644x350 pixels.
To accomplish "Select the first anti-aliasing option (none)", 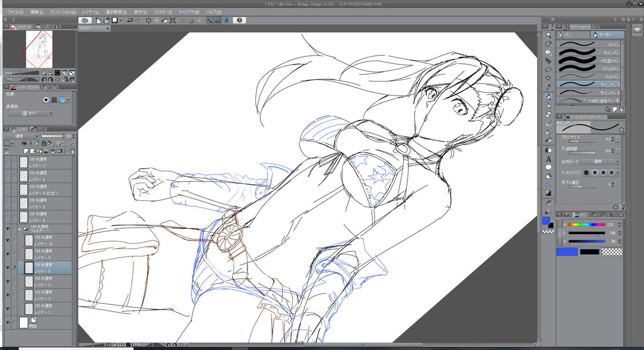I will [587, 172].
